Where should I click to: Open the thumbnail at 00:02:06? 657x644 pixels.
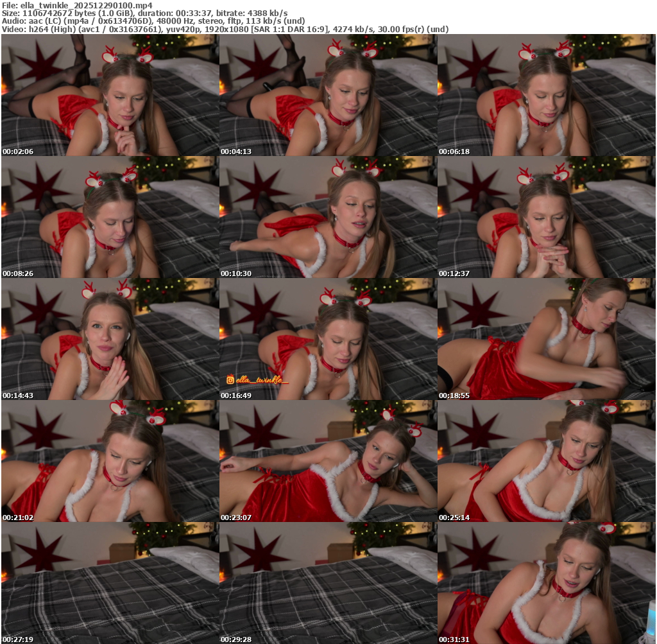click(x=110, y=95)
